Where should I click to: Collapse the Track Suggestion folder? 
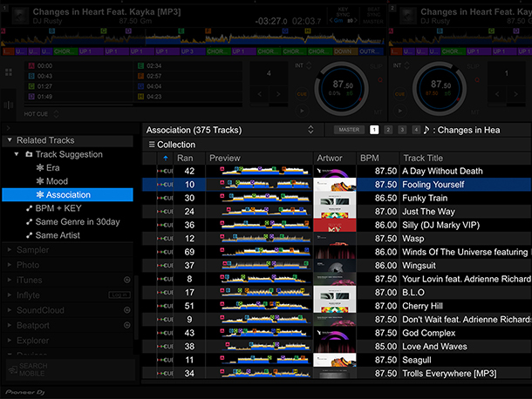pyautogui.click(x=18, y=154)
